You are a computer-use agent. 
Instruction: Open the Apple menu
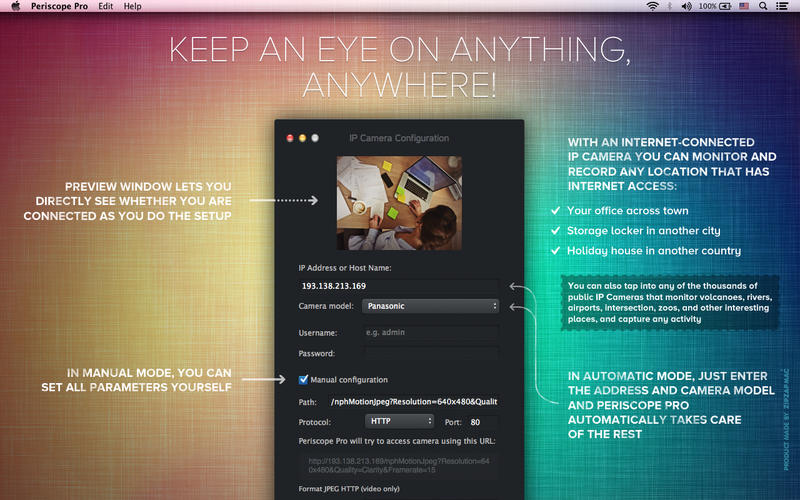coord(16,6)
